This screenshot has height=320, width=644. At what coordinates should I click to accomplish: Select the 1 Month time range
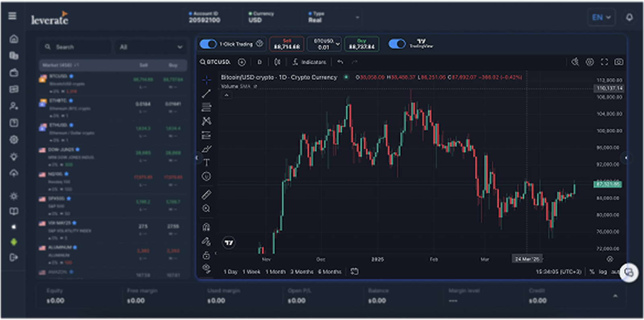[275, 272]
